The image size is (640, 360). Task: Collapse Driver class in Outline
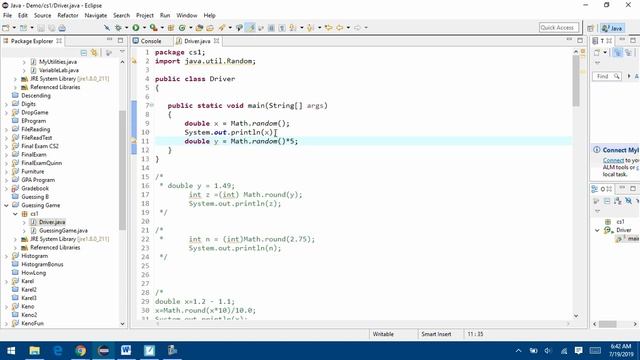tap(597, 230)
